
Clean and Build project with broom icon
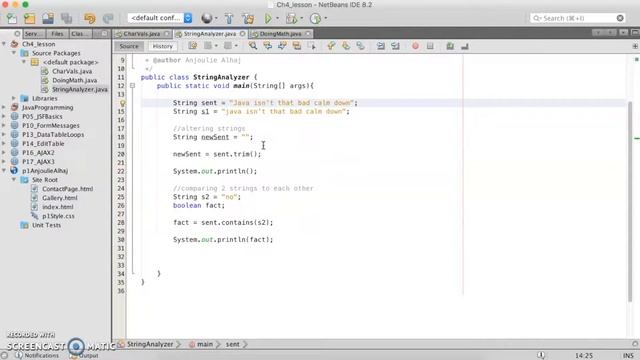click(248, 18)
